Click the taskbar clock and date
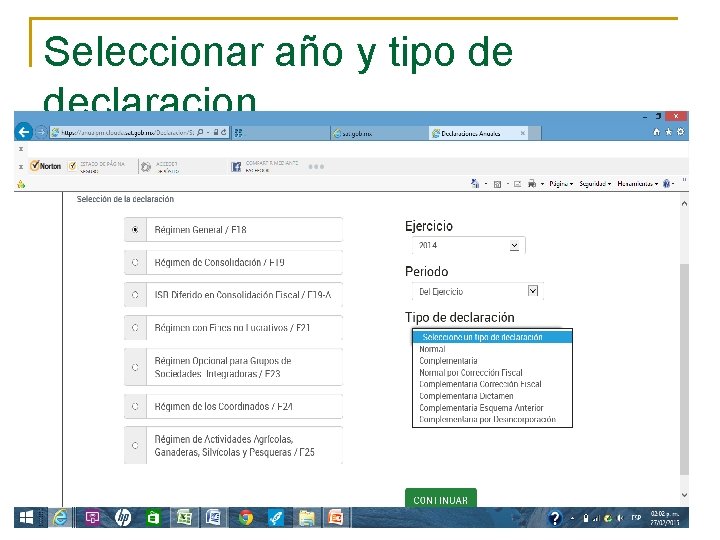720x540 pixels. click(x=665, y=518)
